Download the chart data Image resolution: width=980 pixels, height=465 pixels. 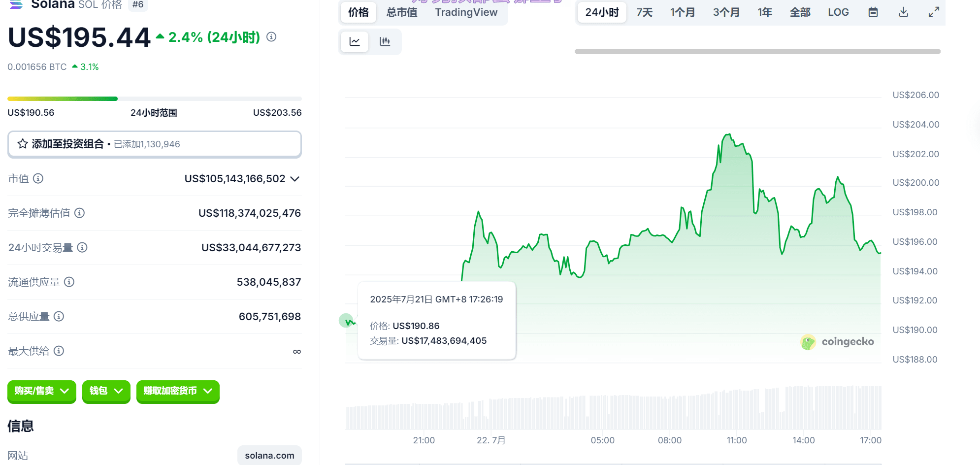coord(904,12)
